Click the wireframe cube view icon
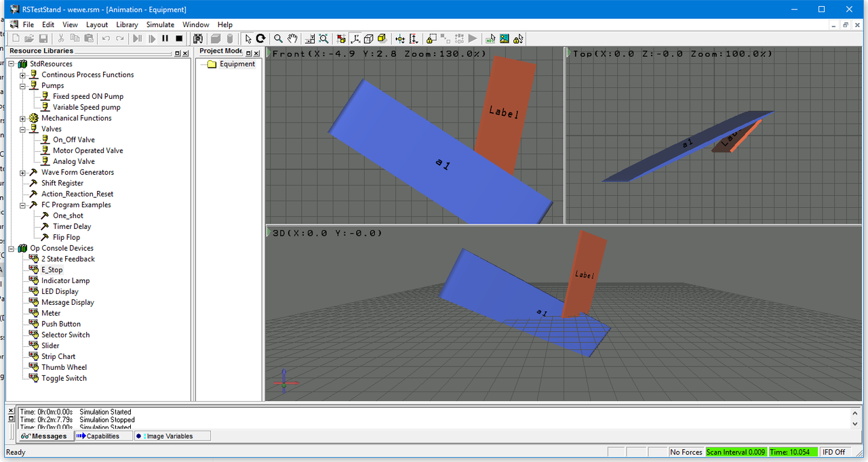Screen dimensions: 868x462 pyautogui.click(x=368, y=39)
